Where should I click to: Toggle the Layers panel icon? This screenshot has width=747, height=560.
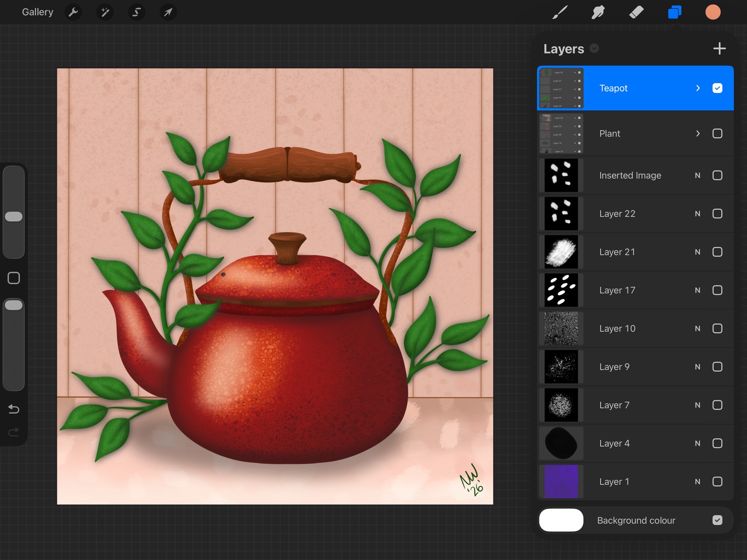coord(675,12)
